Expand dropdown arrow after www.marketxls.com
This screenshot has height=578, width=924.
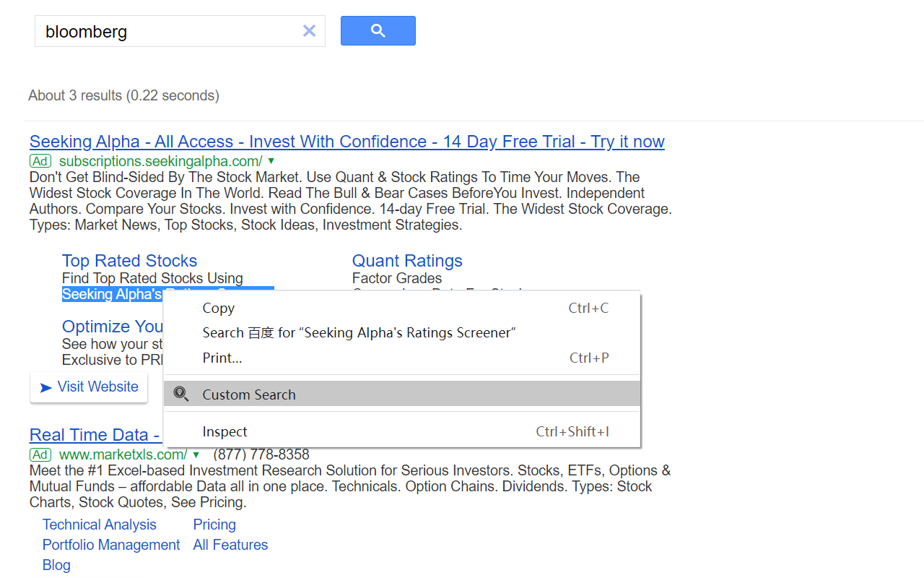click(196, 454)
